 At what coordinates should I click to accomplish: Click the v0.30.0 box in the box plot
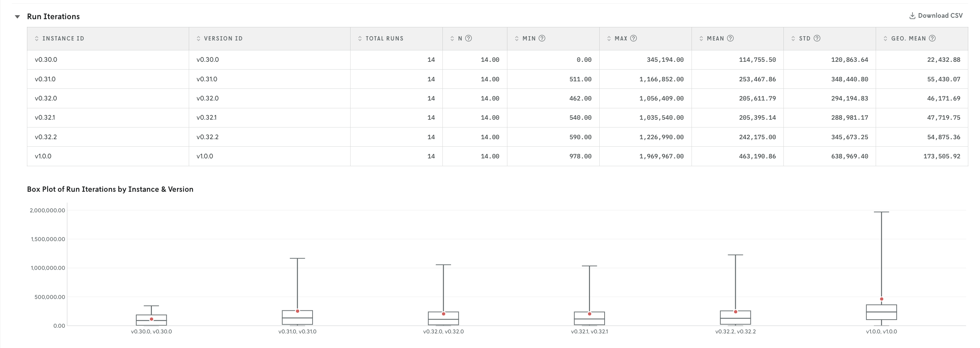152,320
